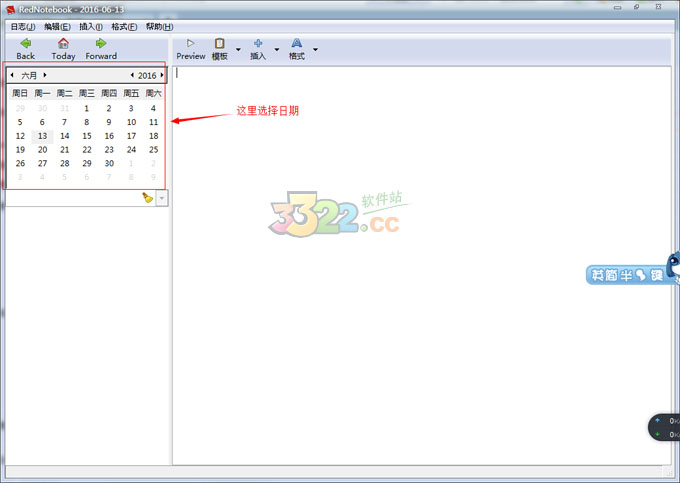Select date 19 in the calendar
Viewport: 680px width, 483px height.
point(20,150)
